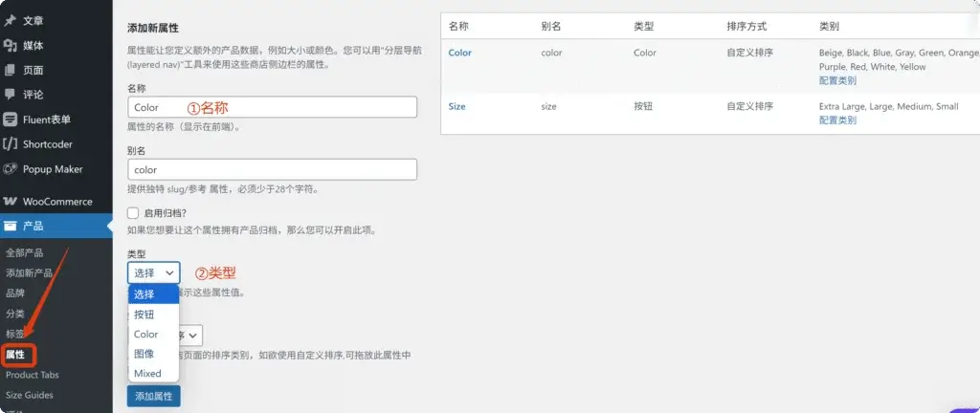
Task: Click the 评论 comments bubble icon
Action: click(x=11, y=95)
